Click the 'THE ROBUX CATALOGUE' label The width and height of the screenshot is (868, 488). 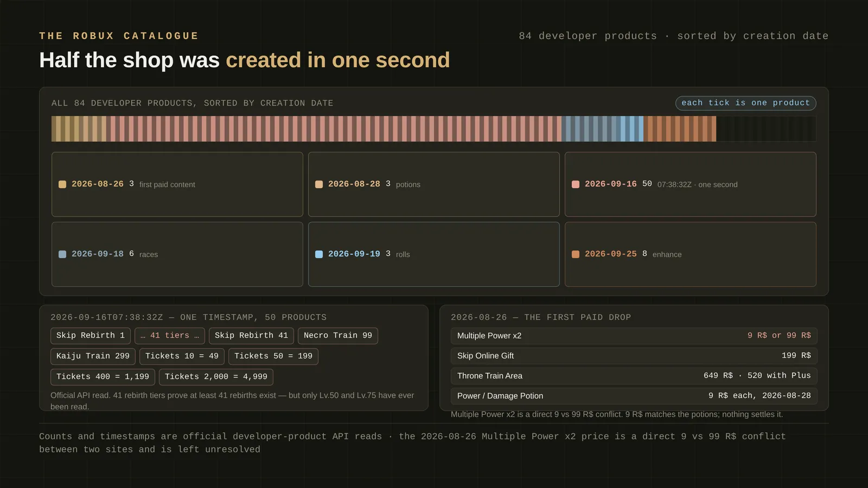click(119, 36)
